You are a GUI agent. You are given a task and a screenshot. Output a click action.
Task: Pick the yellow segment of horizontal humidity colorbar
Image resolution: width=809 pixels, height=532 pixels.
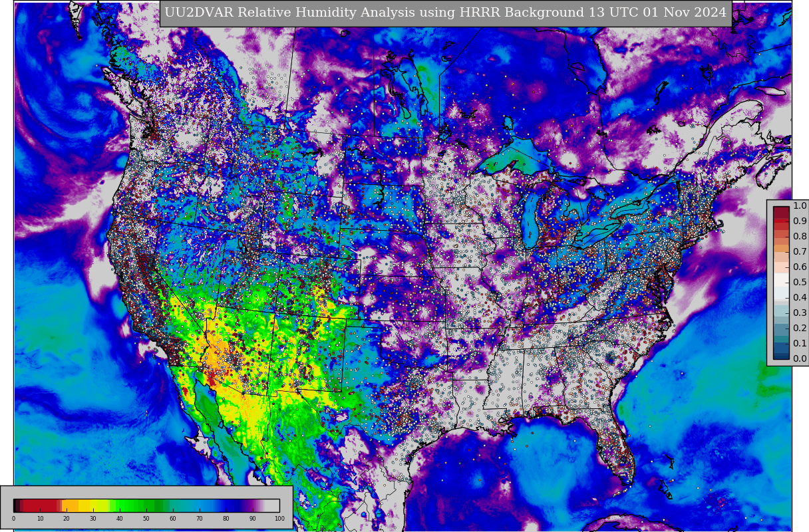[x=93, y=505]
